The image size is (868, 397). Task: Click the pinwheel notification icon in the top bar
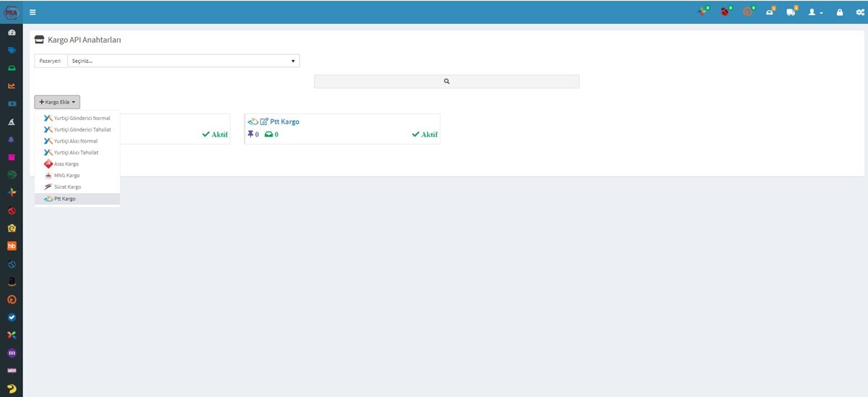703,12
